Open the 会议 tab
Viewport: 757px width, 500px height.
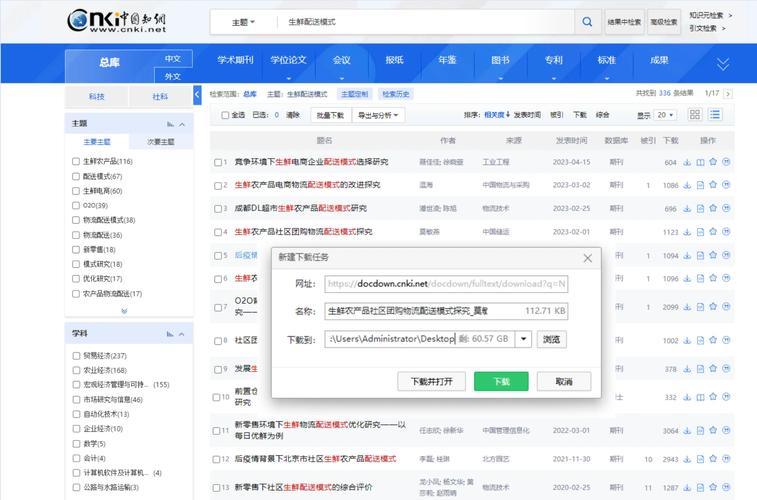coord(341,60)
